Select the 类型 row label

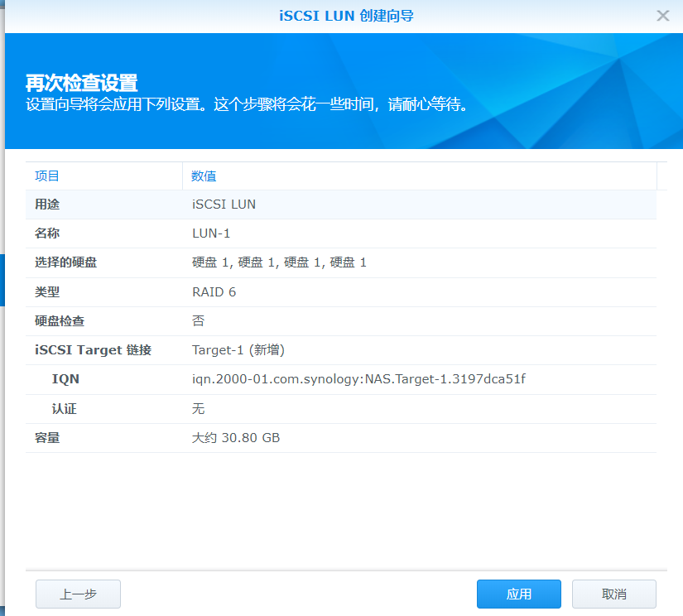[x=47, y=292]
